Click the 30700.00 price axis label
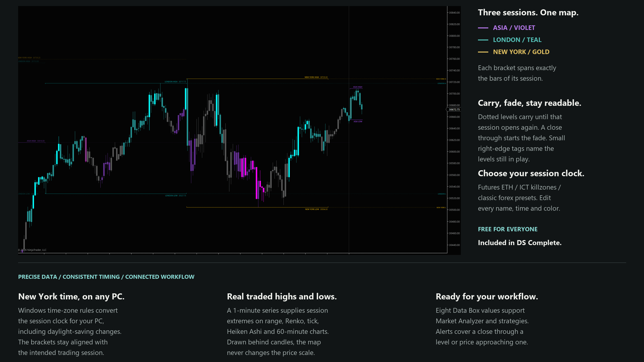The image size is (644, 362). (454, 94)
